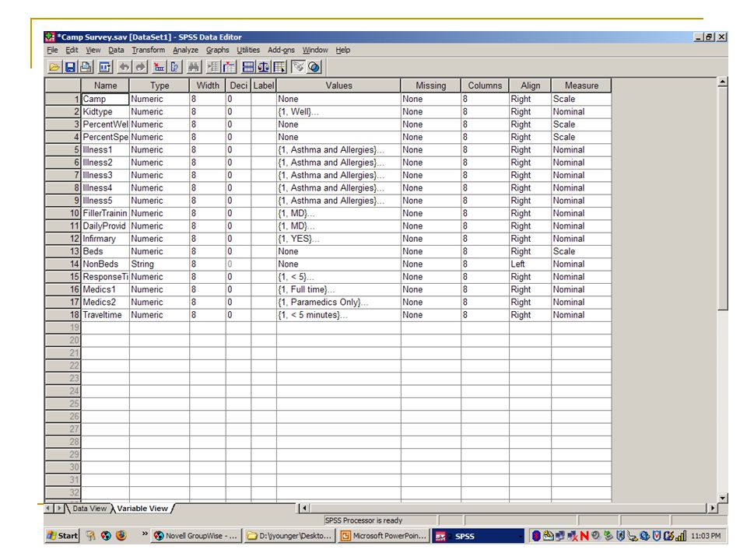The image size is (747, 560).
Task: Click the Insert Cases icon
Action: 213,67
